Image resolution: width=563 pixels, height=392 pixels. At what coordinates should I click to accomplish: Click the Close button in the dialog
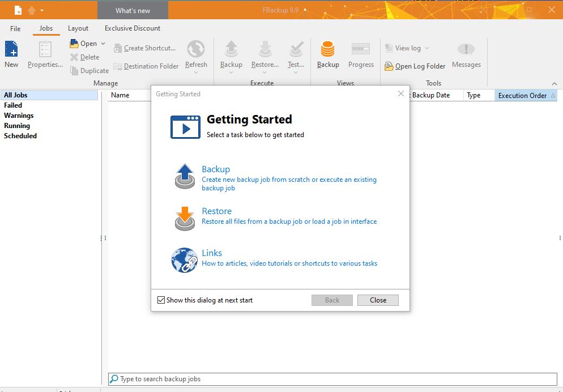coord(378,300)
